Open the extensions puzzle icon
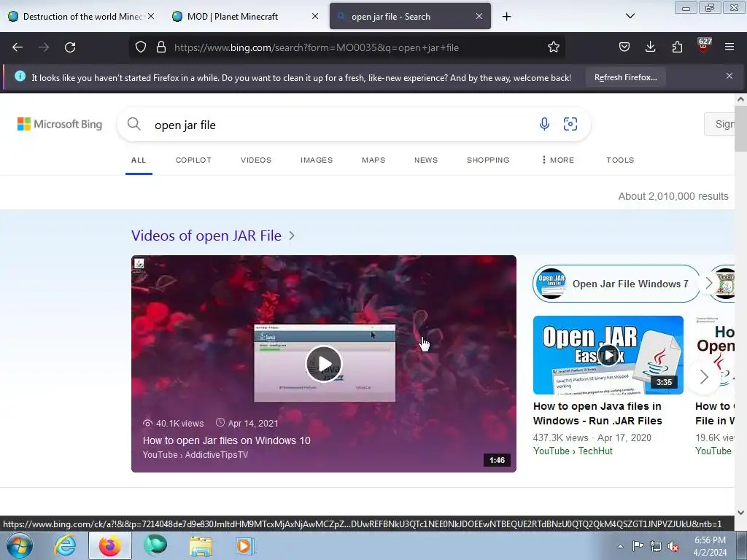The height and width of the screenshot is (560, 747). pyautogui.click(x=677, y=47)
